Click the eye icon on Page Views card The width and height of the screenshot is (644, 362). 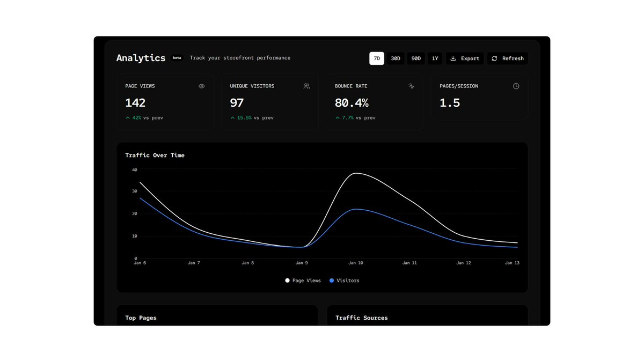(202, 86)
